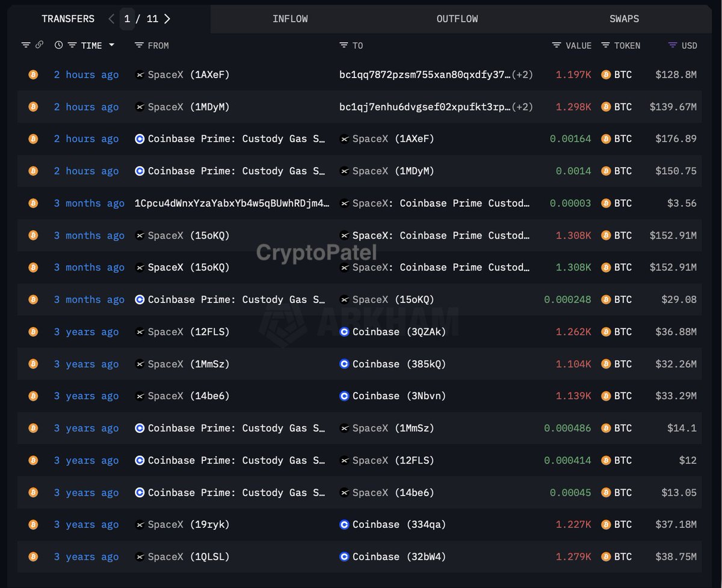Viewport: 722px width, 588px height.
Task: Open sender address 1Cpcu4dWnxYzaYabxYb4w5qBUwhRDjm4
Action: [232, 203]
